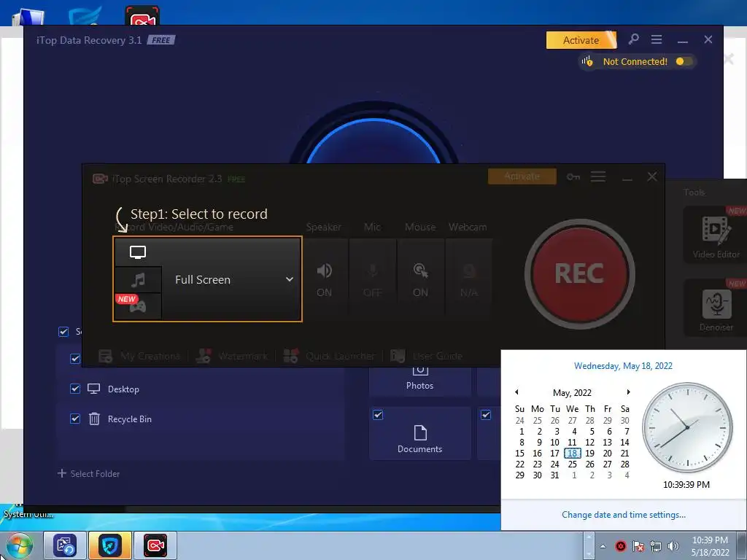Open the Quick Launcher
Screen dimensions: 747x560
(329, 356)
